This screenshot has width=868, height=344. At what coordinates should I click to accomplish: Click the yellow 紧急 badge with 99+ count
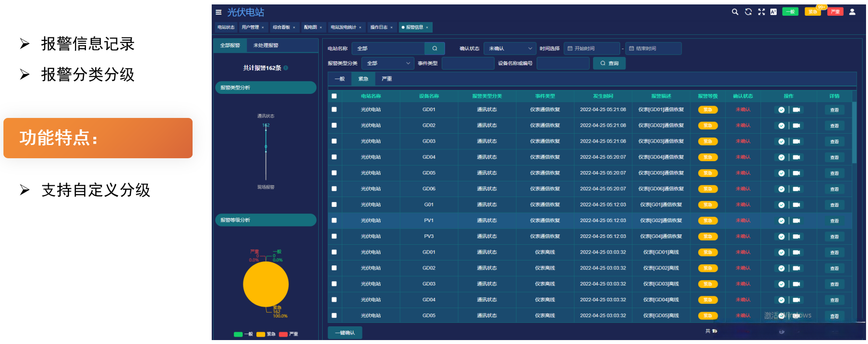click(x=813, y=12)
